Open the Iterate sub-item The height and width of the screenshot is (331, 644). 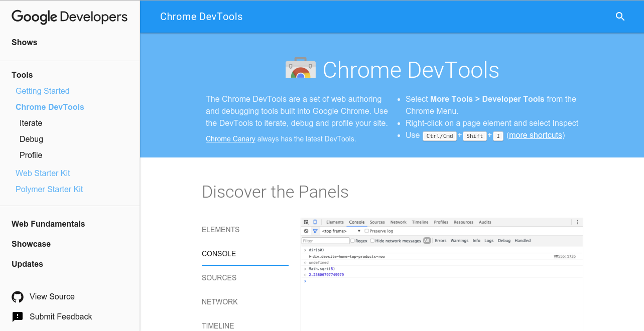[x=31, y=123]
